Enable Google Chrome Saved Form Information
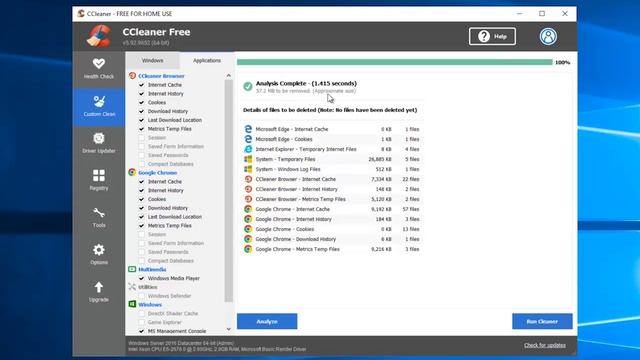 tap(142, 243)
